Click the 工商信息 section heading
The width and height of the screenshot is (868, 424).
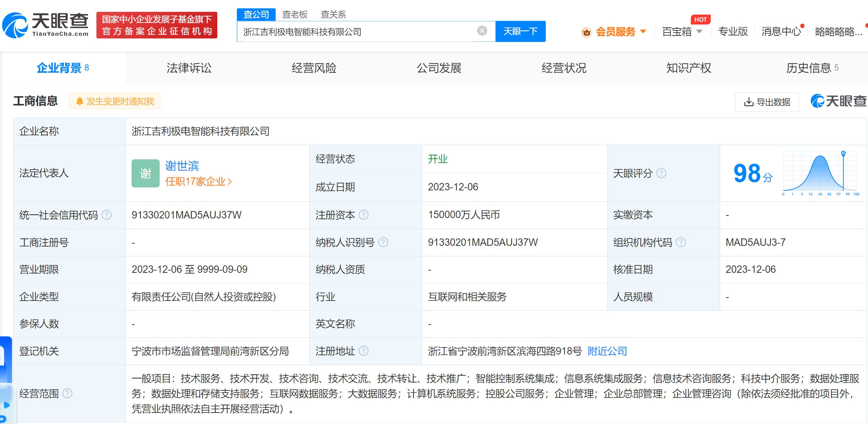[35, 101]
